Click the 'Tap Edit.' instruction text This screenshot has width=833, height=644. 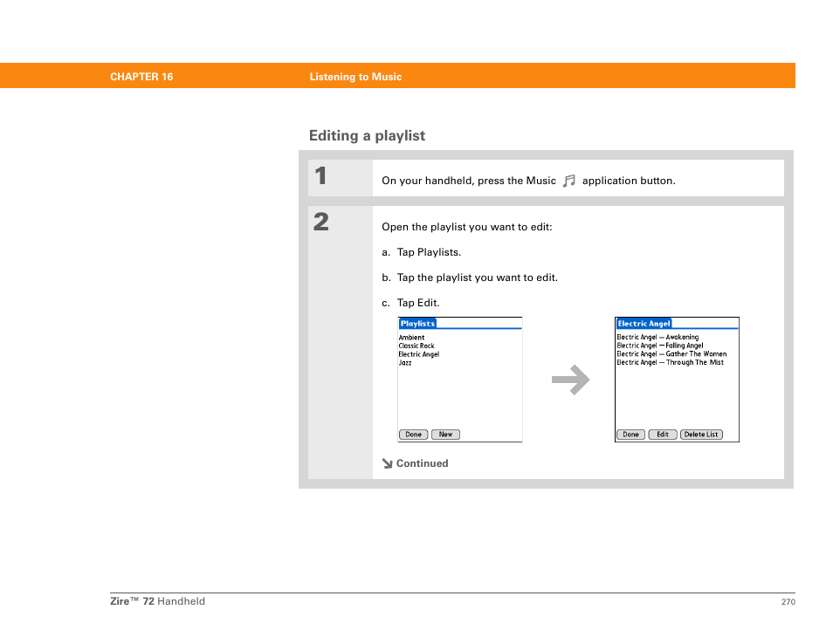click(418, 303)
